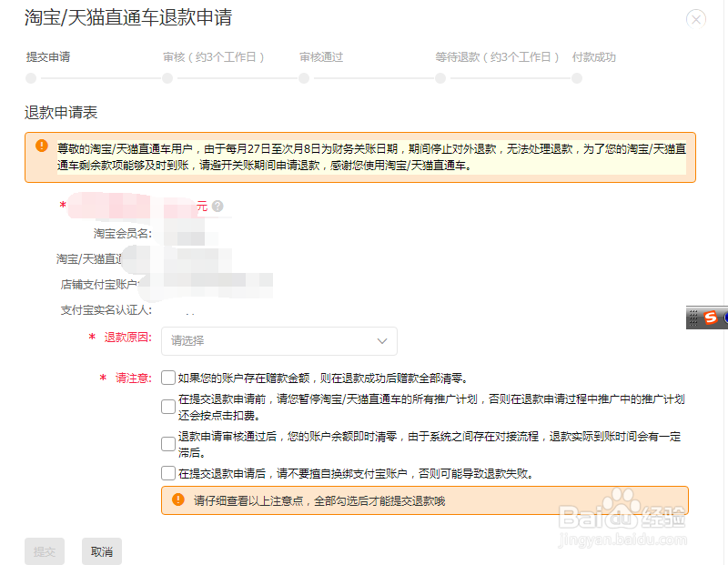Check the 暂停所有推广计划 notice checkbox

(168, 407)
